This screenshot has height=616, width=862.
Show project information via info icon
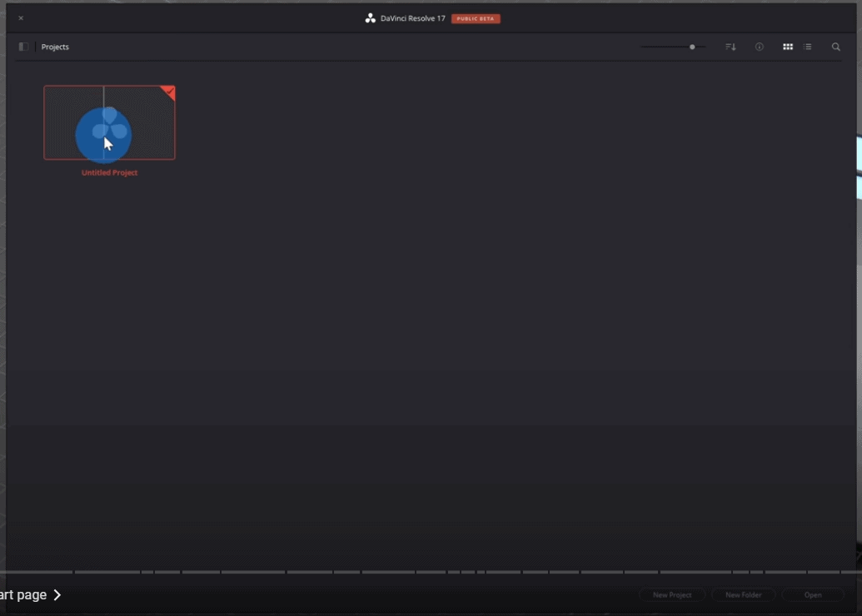(x=760, y=47)
